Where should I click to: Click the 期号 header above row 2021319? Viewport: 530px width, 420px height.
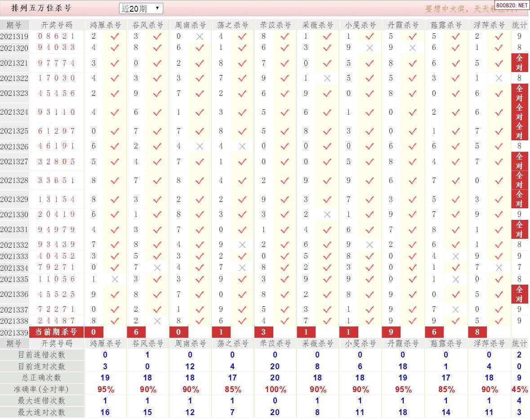click(14, 25)
